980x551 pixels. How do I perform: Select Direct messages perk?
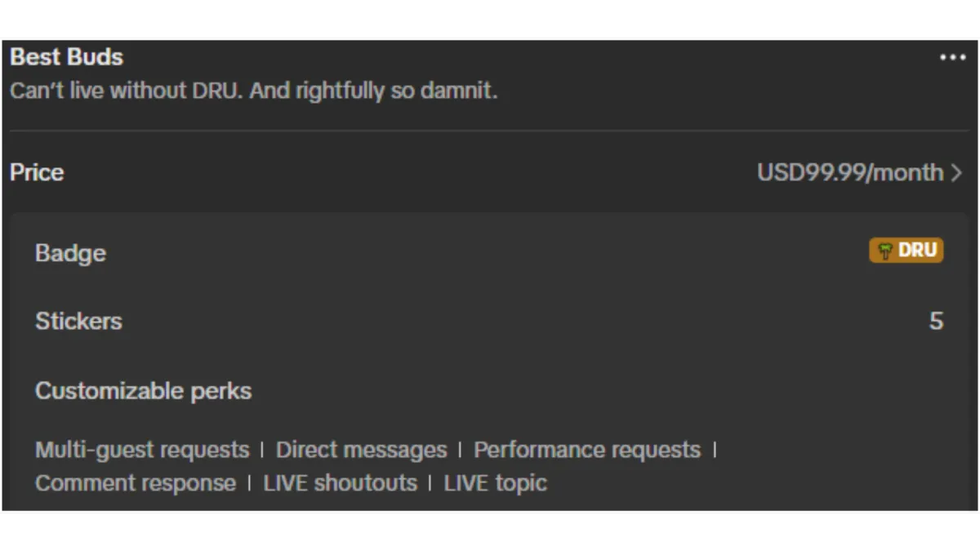pos(361,450)
